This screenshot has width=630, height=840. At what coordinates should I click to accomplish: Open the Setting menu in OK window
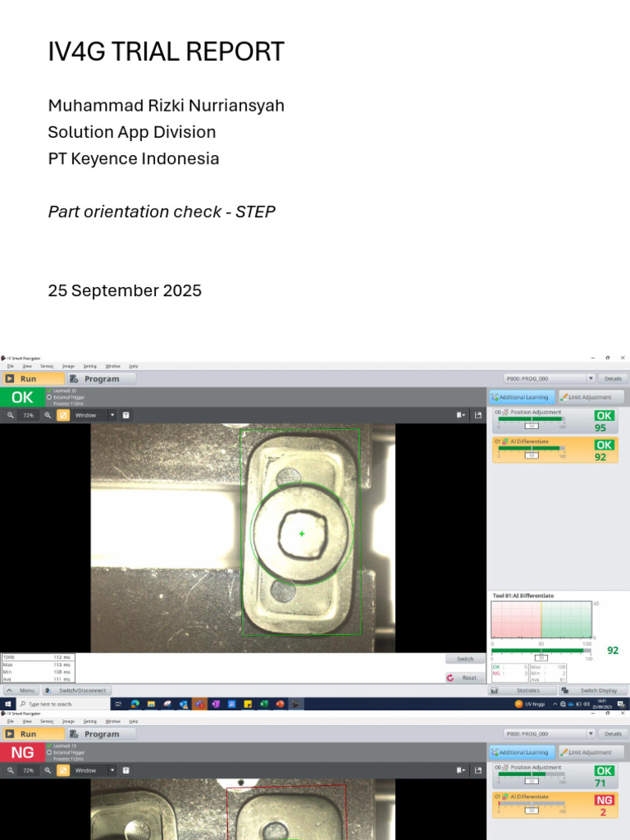coord(90,367)
